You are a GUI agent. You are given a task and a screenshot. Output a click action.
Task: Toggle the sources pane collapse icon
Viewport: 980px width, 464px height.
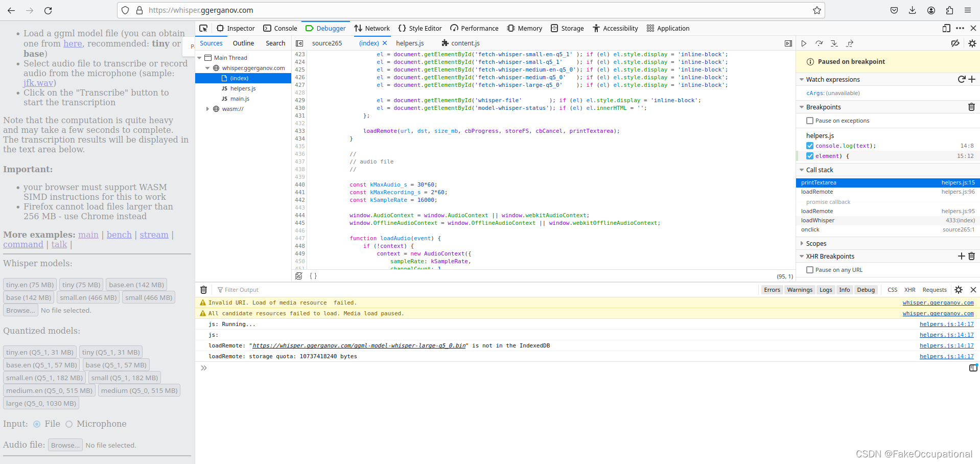[x=299, y=43]
